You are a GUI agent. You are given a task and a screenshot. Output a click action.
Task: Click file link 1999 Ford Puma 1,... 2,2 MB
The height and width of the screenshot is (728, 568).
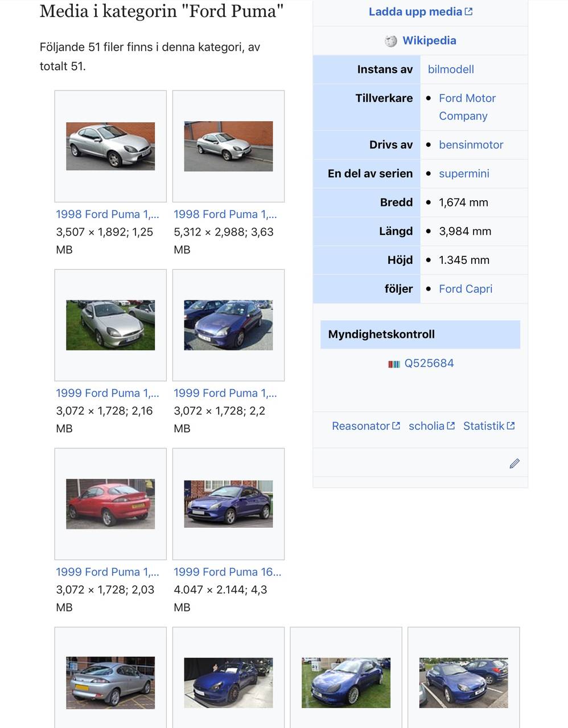pos(225,393)
